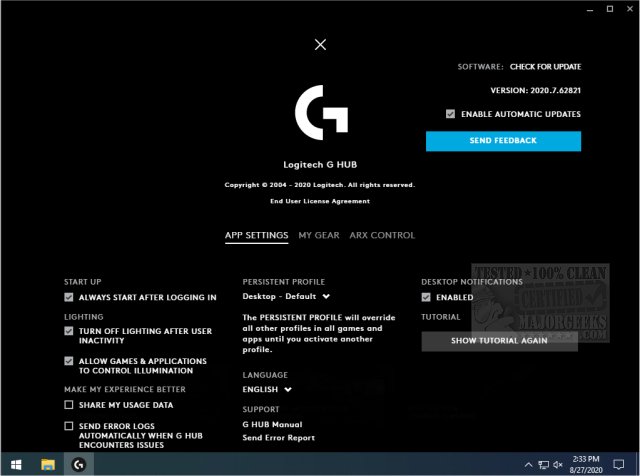Toggle Turn Off Lighting After User Inactivity

[69, 331]
